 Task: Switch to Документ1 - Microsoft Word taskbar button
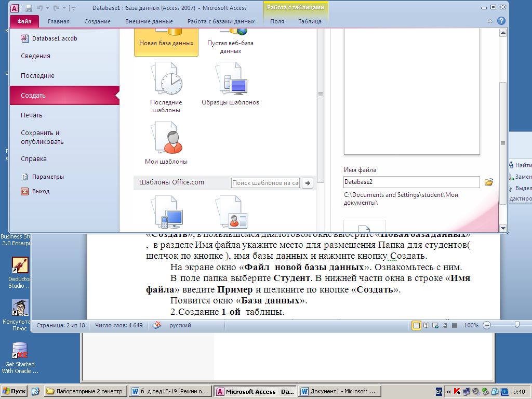click(340, 391)
